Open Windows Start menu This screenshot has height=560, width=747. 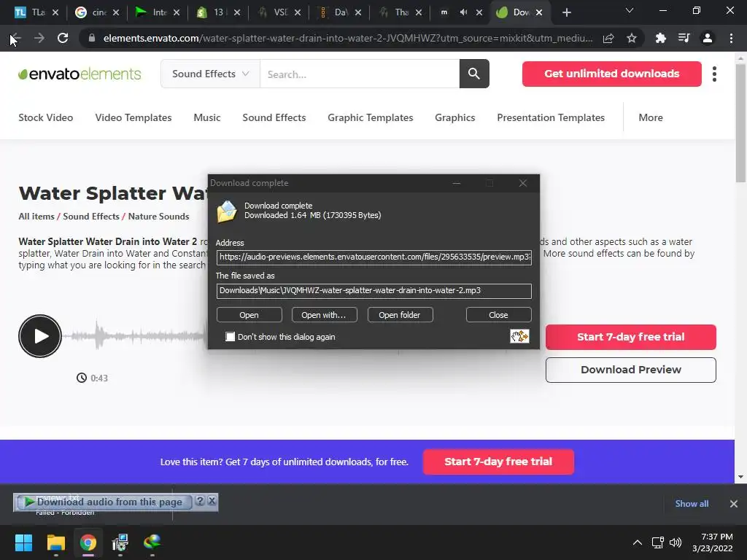tap(23, 542)
